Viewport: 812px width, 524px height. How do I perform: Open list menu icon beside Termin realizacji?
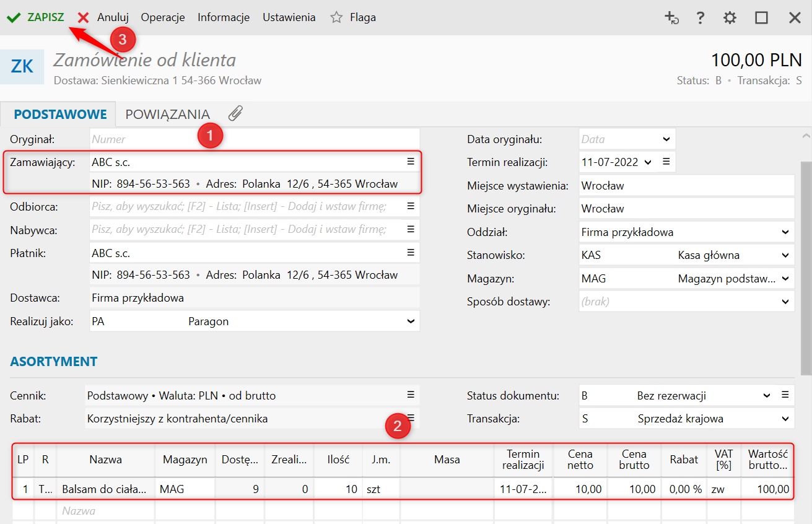[666, 162]
